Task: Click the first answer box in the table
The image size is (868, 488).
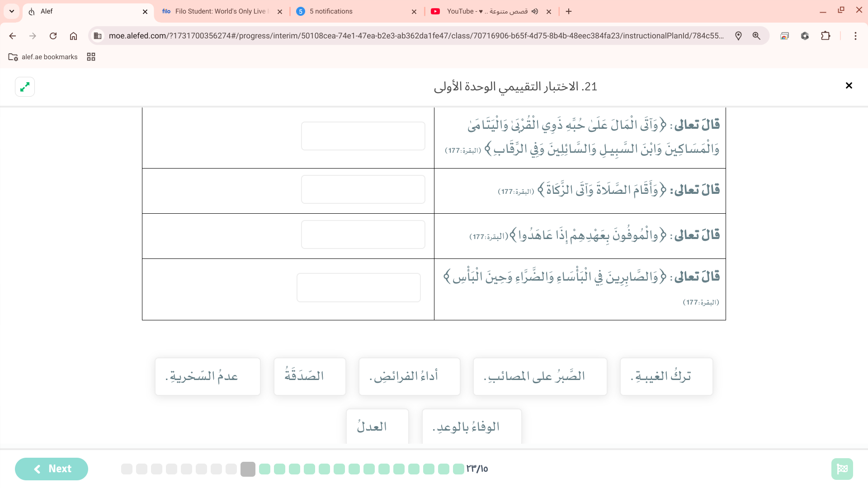Action: coord(363,136)
